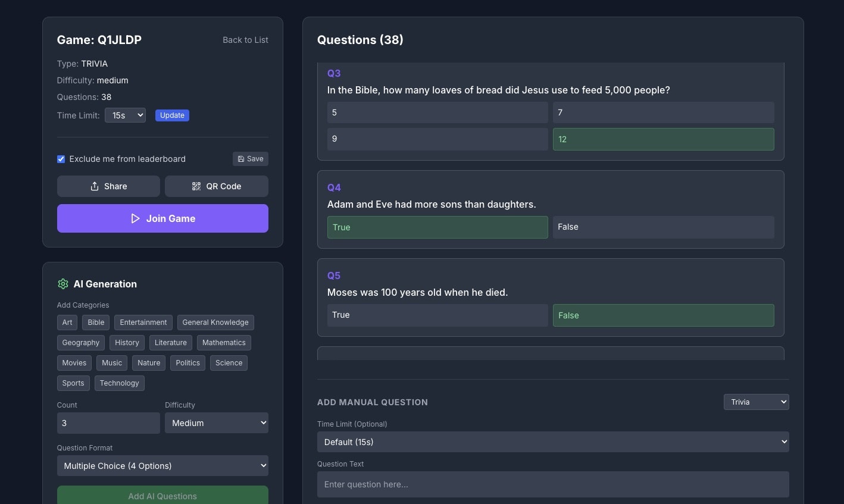
Task: Click the Count input field
Action: pyautogui.click(x=108, y=422)
